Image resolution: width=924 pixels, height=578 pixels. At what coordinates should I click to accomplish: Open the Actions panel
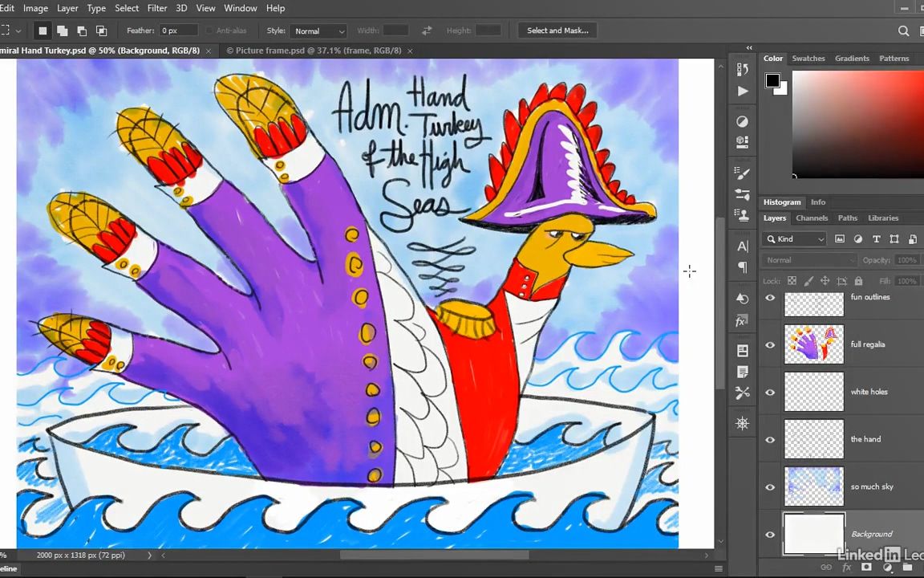point(742,91)
